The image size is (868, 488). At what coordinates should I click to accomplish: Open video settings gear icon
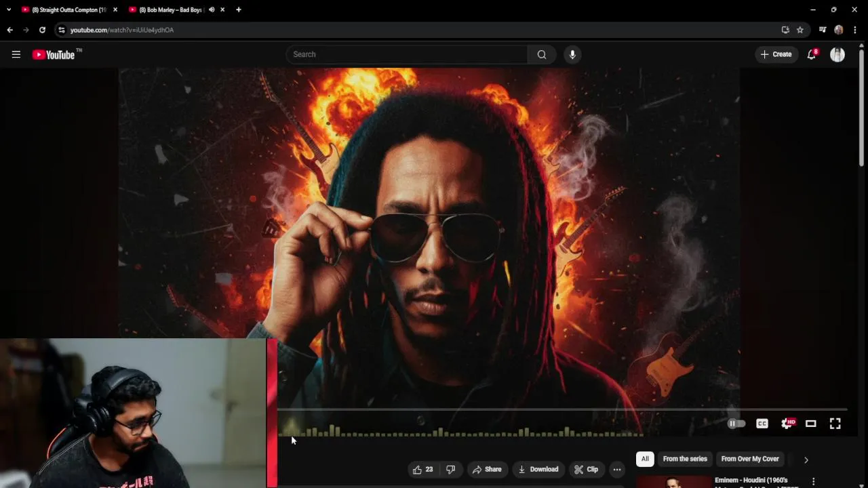pyautogui.click(x=787, y=424)
